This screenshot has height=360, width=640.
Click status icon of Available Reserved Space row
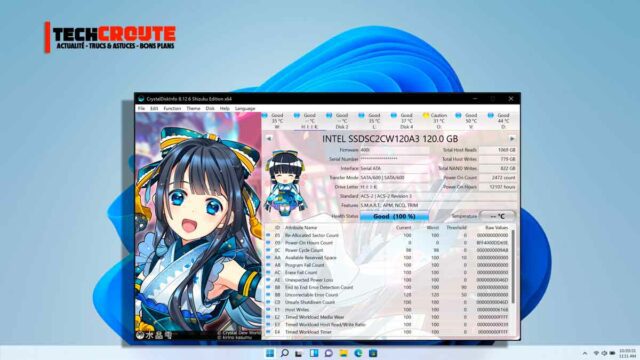pyautogui.click(x=268, y=258)
